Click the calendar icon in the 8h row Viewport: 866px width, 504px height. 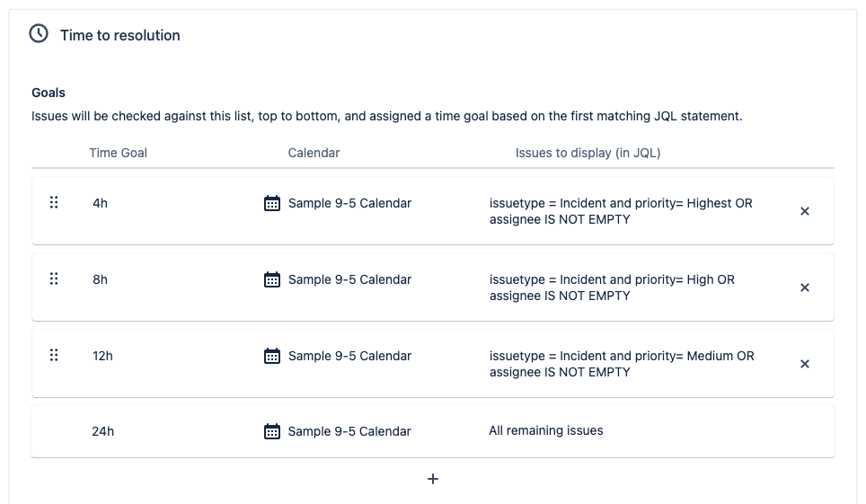(271, 279)
